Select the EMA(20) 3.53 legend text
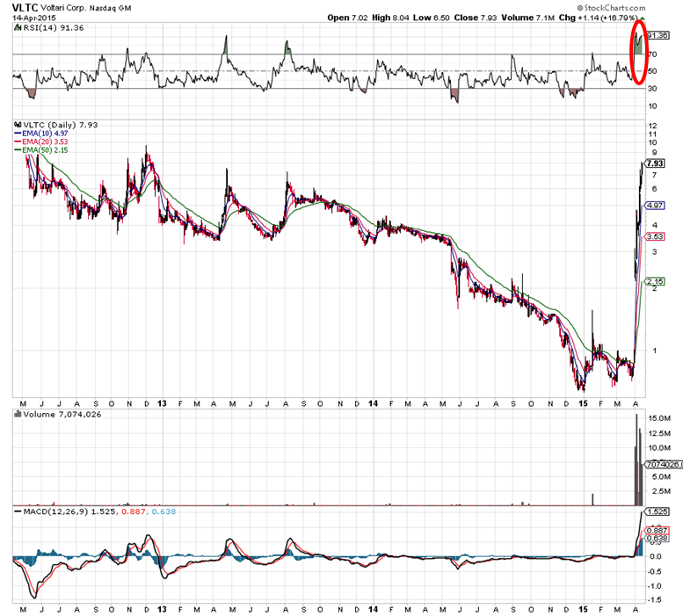The width and height of the screenshot is (683, 616). [x=45, y=142]
